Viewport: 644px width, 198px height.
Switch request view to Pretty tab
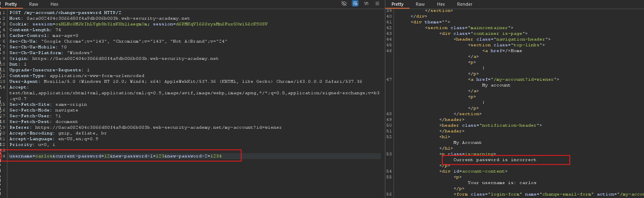pos(11,4)
